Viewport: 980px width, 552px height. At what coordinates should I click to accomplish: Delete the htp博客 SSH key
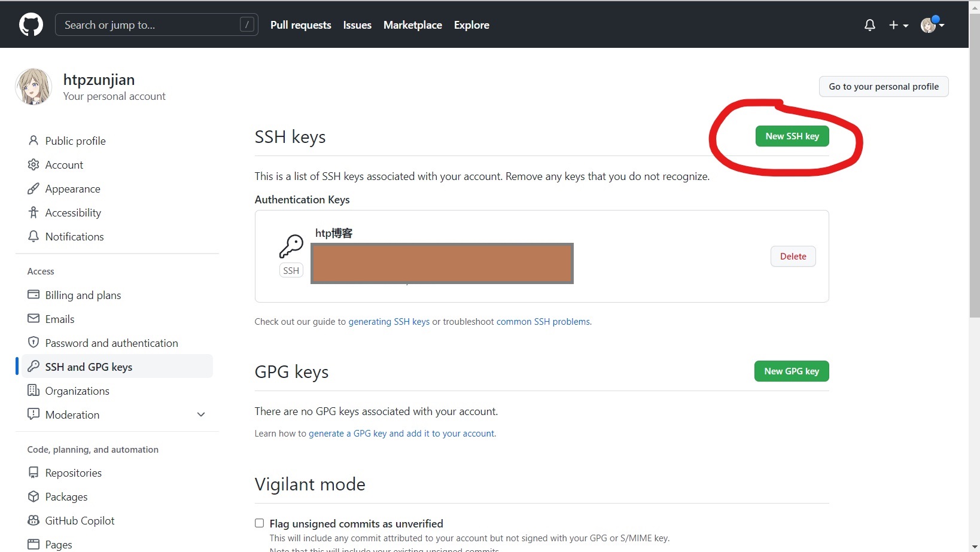[793, 257]
